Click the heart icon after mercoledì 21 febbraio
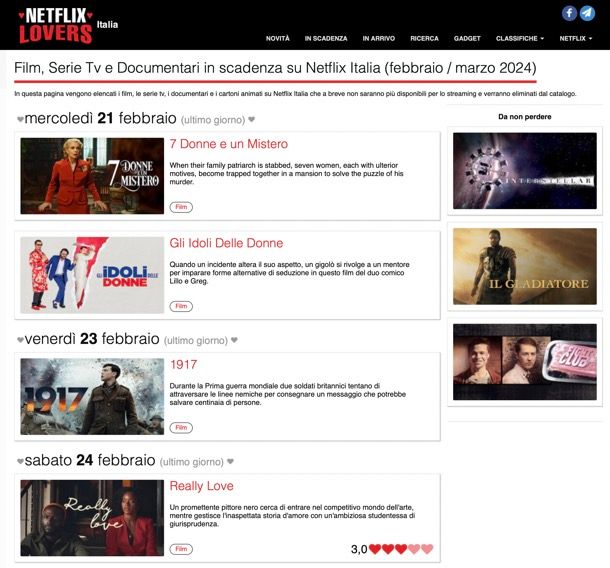Screen dimensions: 610x568 [x=252, y=119]
